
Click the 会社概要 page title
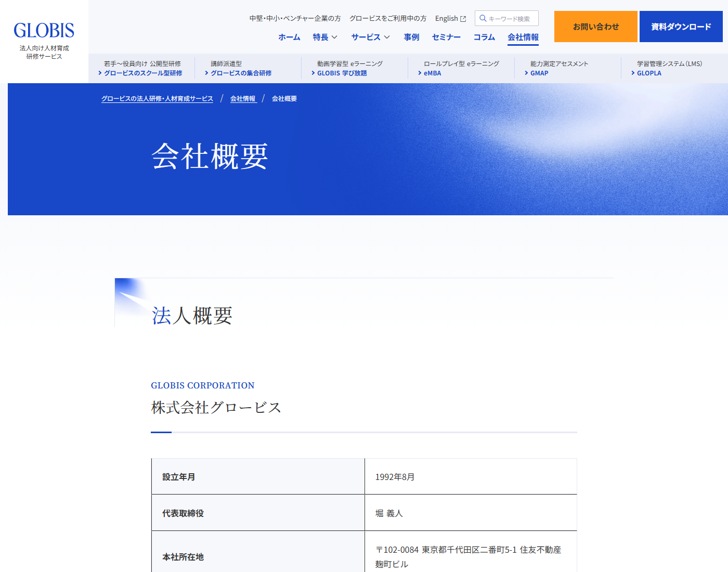[210, 156]
